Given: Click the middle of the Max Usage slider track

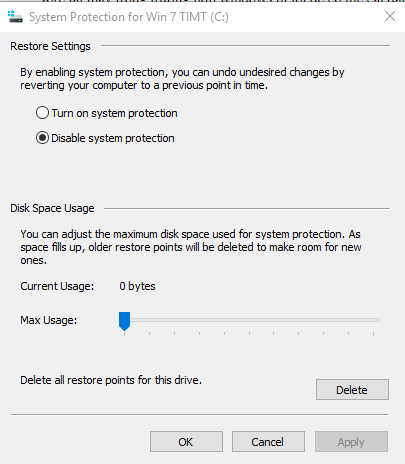Looking at the screenshot, I should [x=249, y=320].
